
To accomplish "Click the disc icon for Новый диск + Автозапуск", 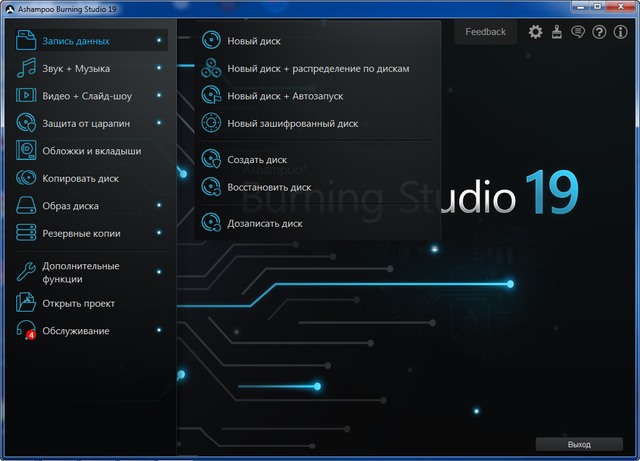I will [211, 95].
